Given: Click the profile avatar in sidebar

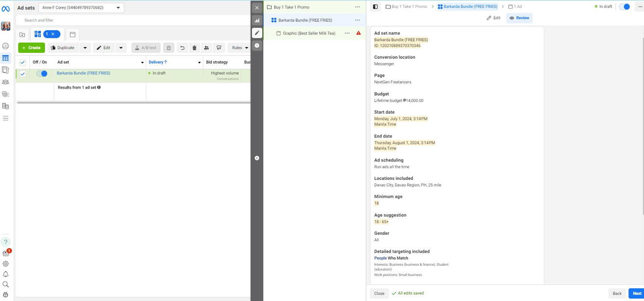Looking at the screenshot, I should [6, 26].
